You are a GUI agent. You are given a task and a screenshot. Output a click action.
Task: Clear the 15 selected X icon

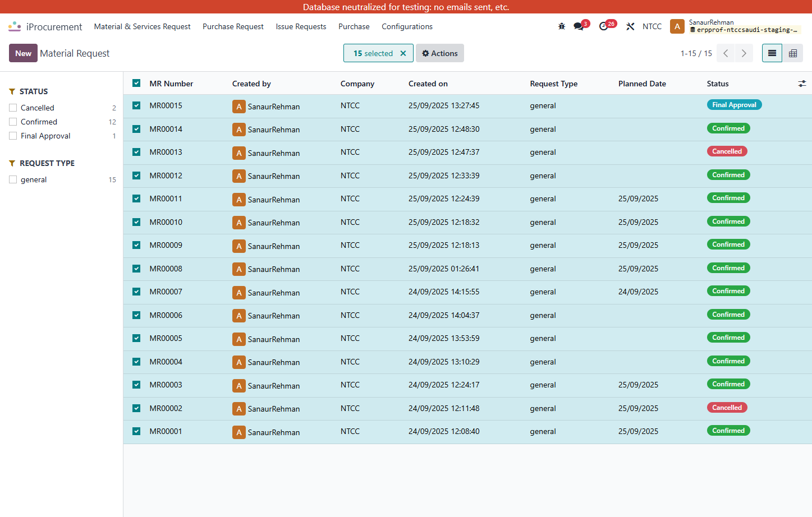[x=403, y=53]
